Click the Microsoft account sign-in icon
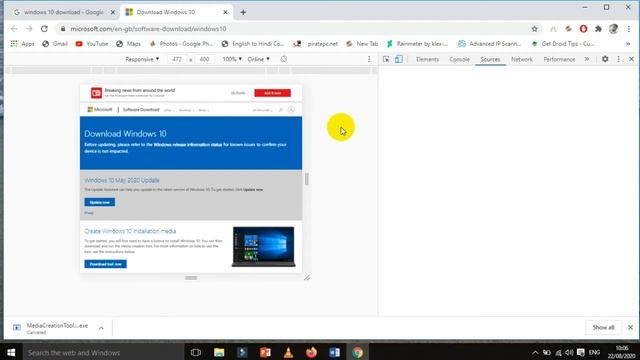The width and height of the screenshot is (640, 360). pyautogui.click(x=291, y=109)
